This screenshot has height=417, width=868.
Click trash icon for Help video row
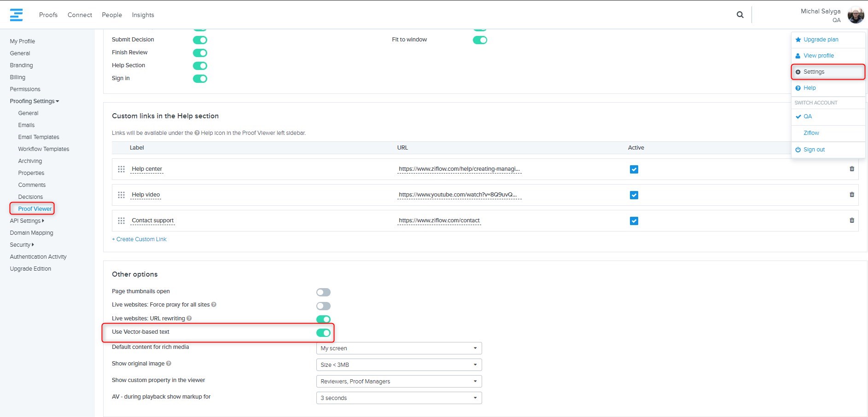[851, 195]
